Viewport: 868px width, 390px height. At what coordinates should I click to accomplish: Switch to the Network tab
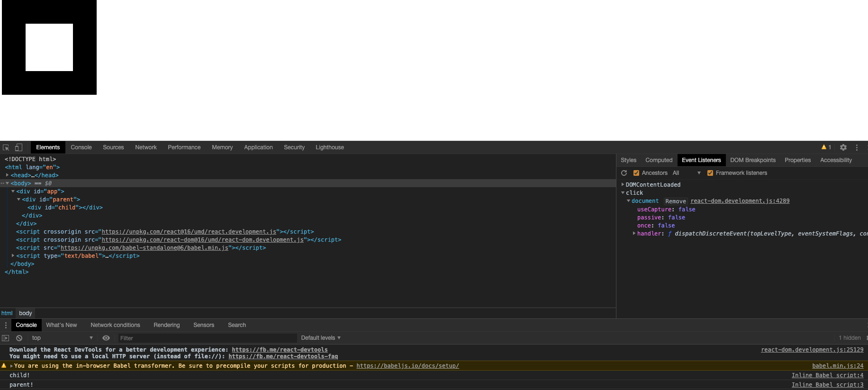(145, 147)
